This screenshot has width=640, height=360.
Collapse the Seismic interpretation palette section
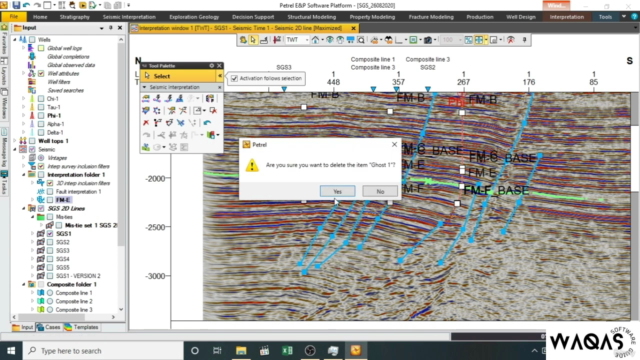click(144, 87)
